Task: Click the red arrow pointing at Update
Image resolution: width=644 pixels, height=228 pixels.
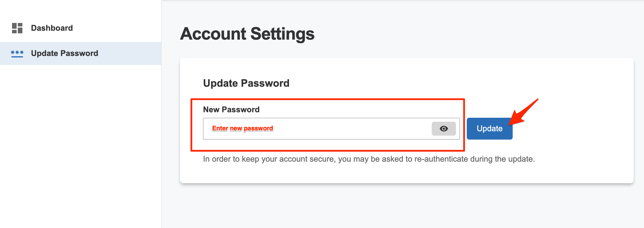Action: pos(523,113)
